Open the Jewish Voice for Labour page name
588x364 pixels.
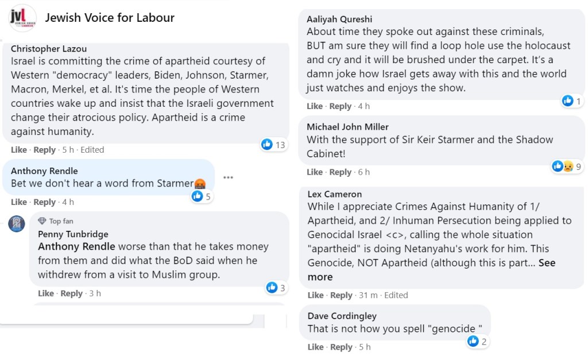click(x=110, y=18)
